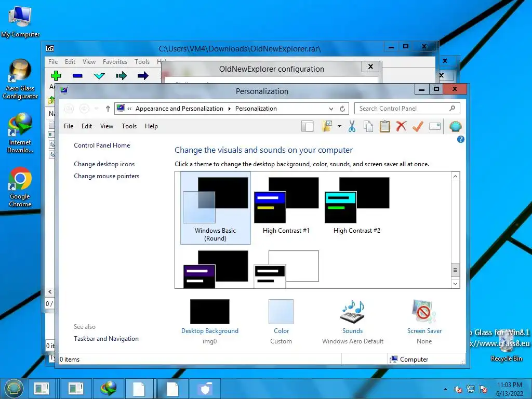Toggle the preview pane layout icon
The image size is (532, 399).
pos(307,127)
